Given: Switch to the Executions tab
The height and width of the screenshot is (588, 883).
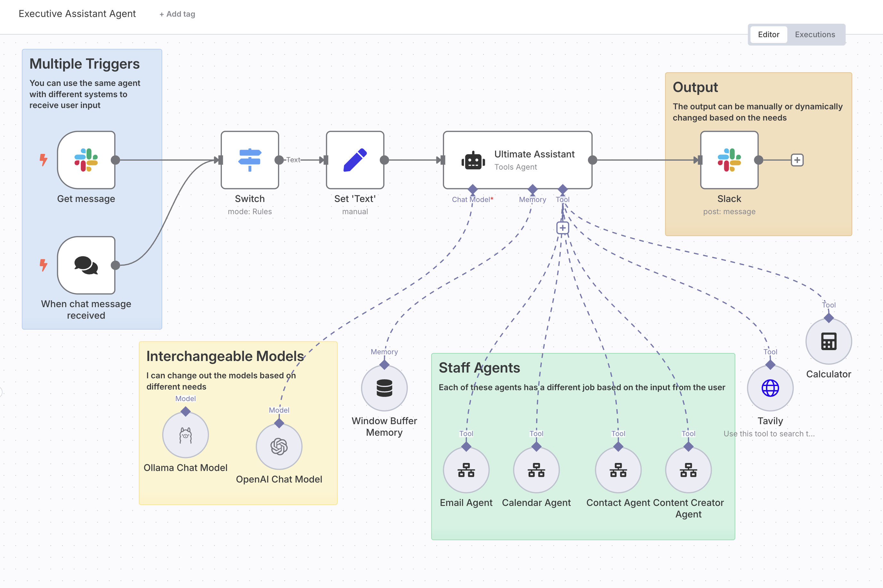Looking at the screenshot, I should [814, 35].
